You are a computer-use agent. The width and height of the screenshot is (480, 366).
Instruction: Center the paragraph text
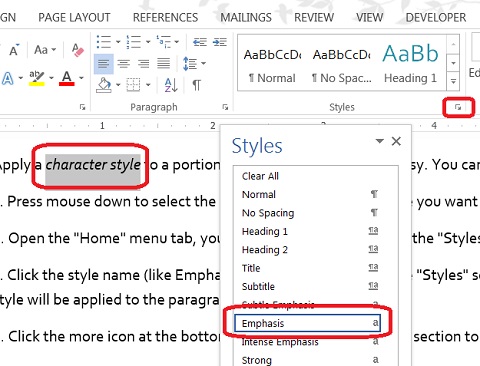pyautogui.click(x=124, y=63)
